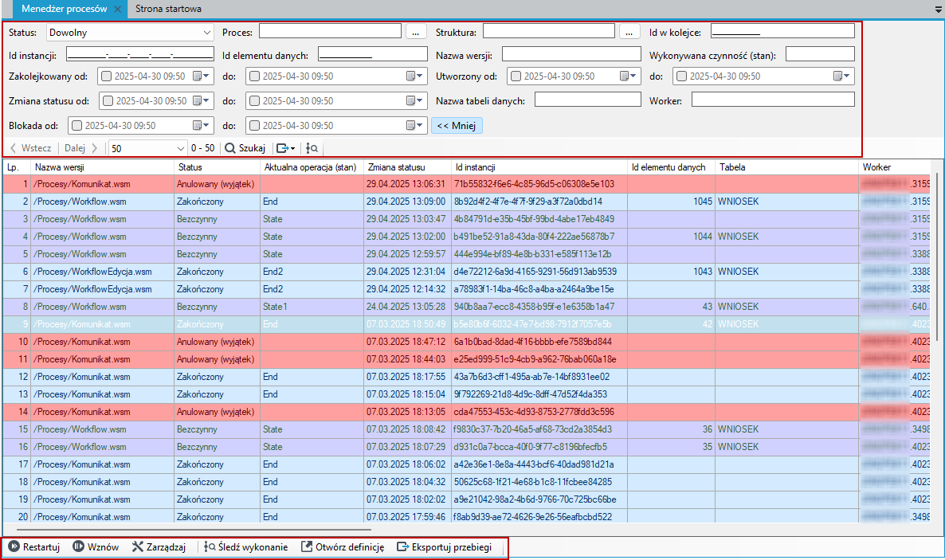Open the export dropdown next to Szukaj
Image resolution: width=945 pixels, height=560 pixels.
tap(286, 148)
